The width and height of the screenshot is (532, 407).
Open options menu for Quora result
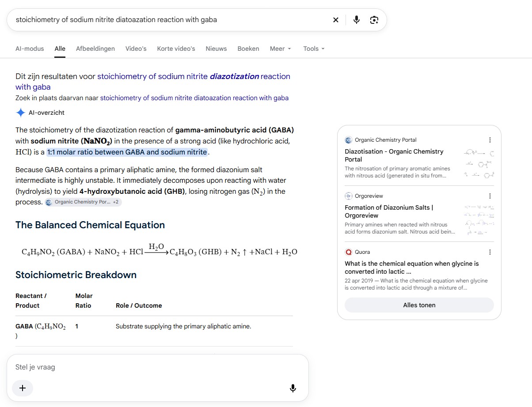(490, 252)
